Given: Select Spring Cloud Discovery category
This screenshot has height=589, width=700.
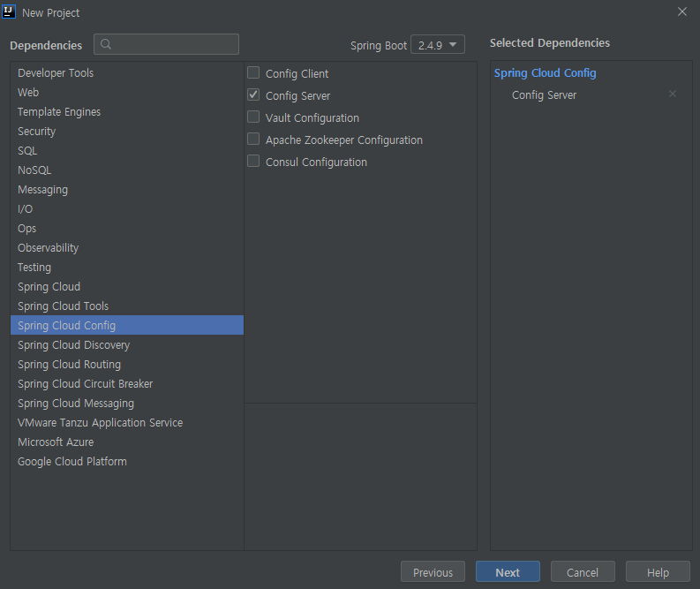Looking at the screenshot, I should click(x=127, y=344).
